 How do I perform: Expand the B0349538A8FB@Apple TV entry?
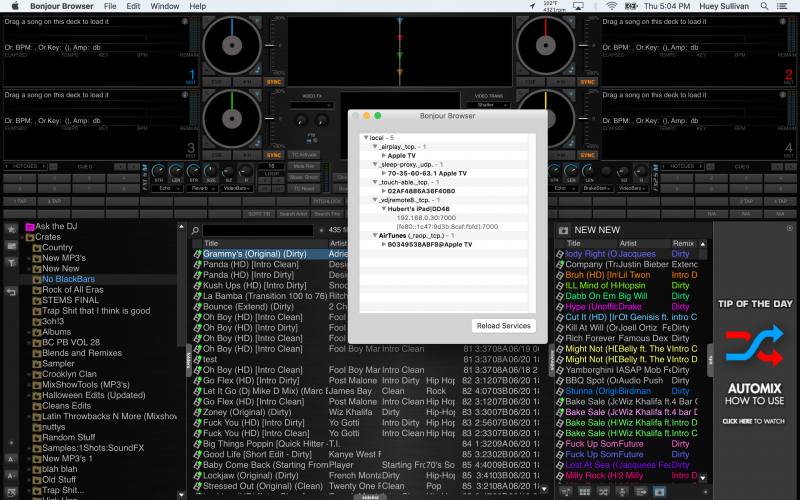[x=381, y=243]
